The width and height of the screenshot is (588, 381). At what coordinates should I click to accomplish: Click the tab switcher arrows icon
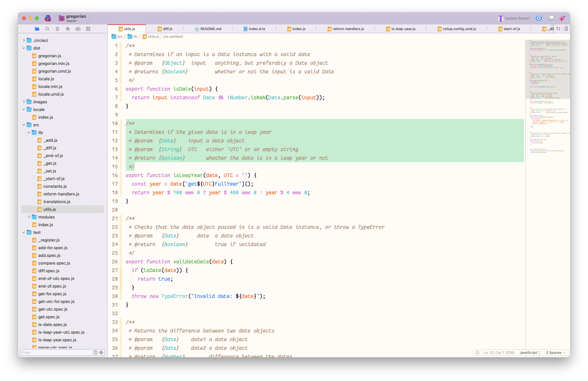558,29
